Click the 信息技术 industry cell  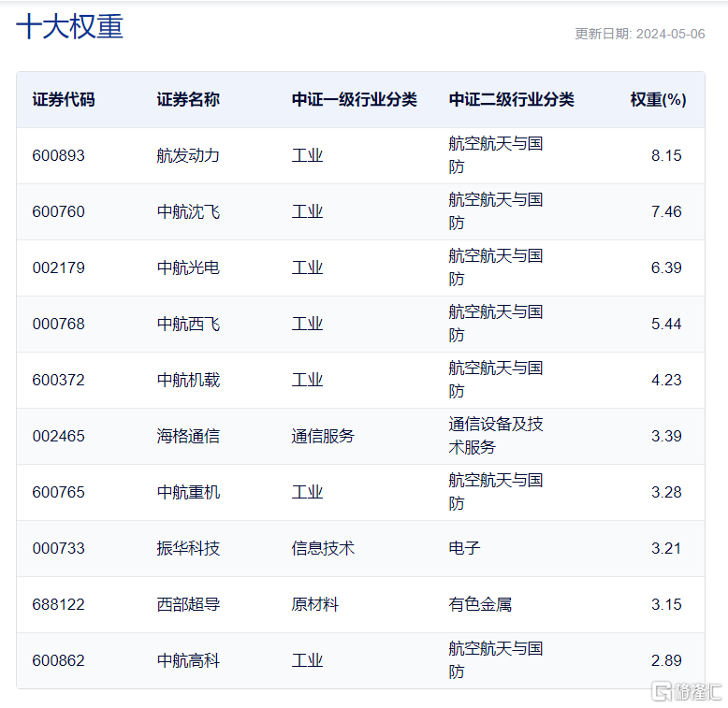[323, 548]
